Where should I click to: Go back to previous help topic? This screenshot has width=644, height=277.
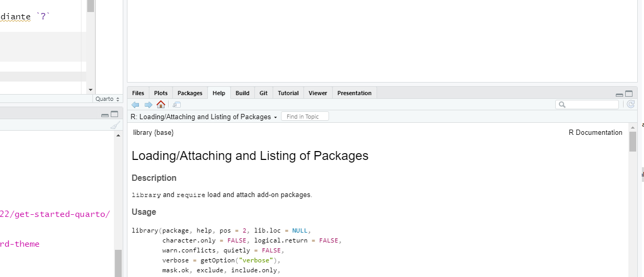pos(135,105)
